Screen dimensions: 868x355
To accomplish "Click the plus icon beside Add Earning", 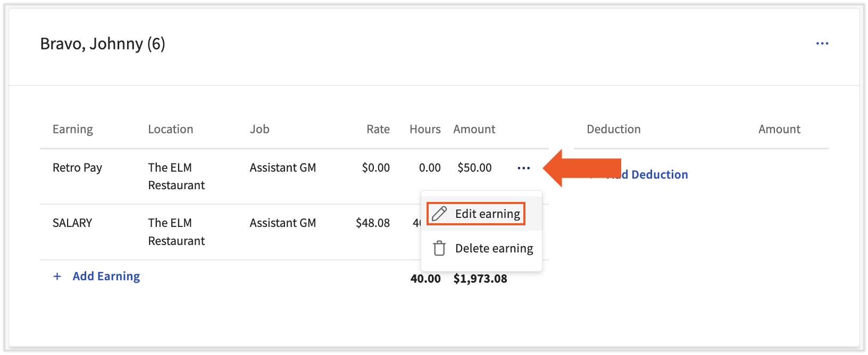I will [57, 276].
